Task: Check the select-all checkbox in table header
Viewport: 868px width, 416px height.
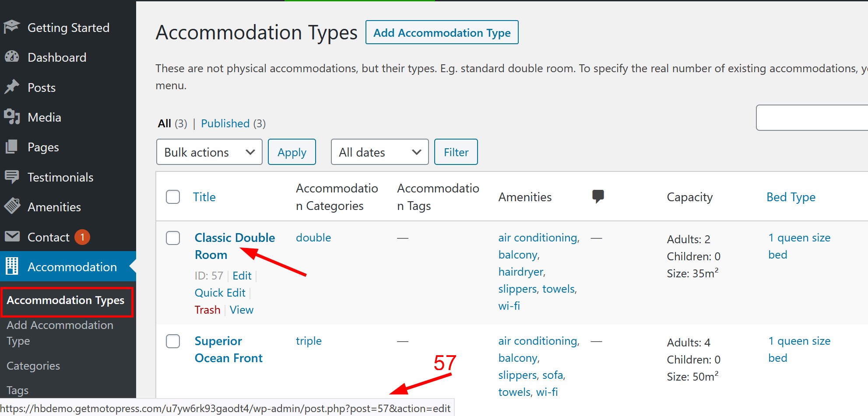Action: point(173,197)
